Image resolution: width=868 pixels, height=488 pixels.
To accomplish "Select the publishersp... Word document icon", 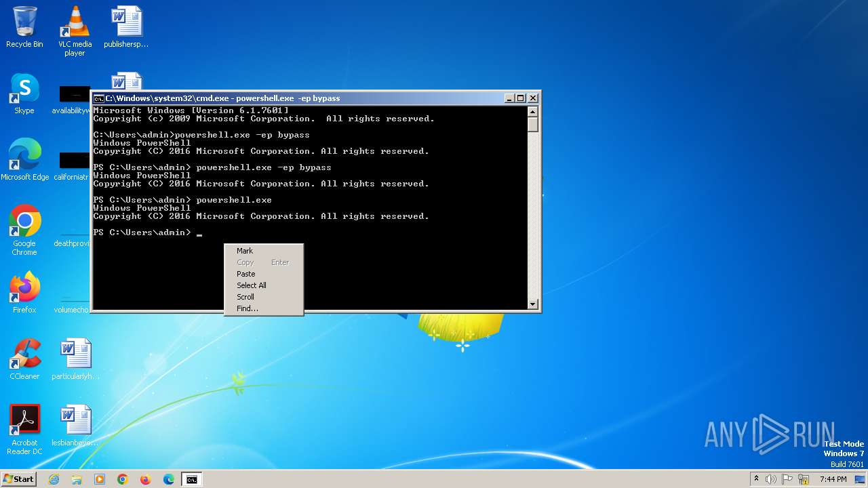I will click(126, 28).
